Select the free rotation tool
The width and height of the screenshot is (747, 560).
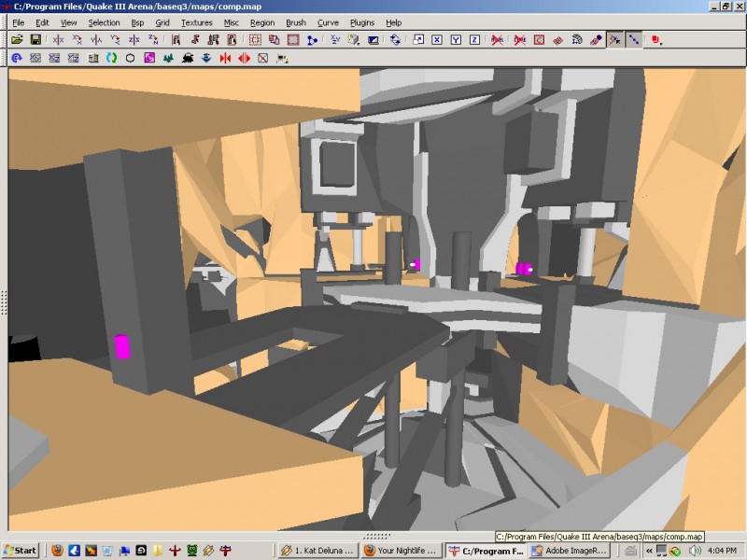pos(395,40)
